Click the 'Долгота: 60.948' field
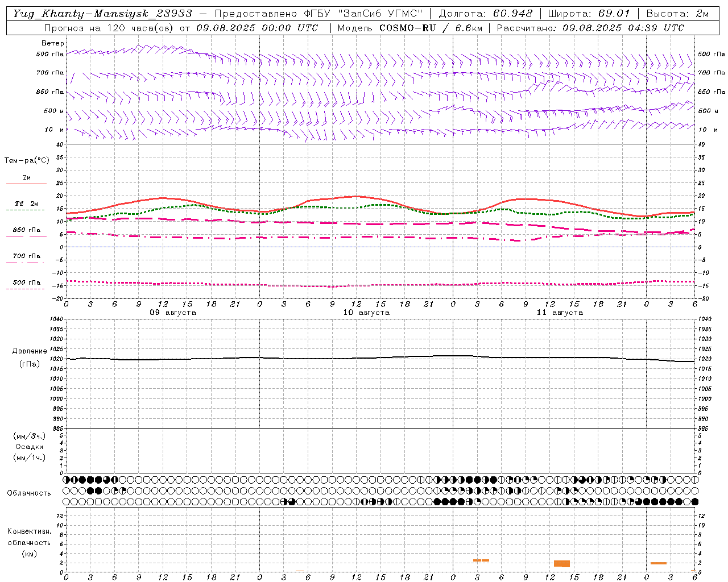 pyautogui.click(x=486, y=14)
